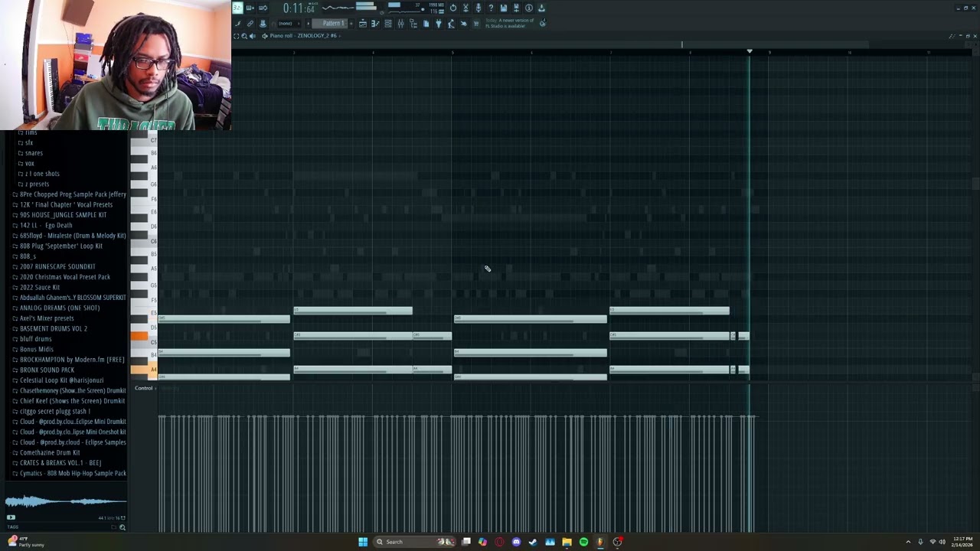Click the piano roll zoom magnifier icon
Screen dimensions: 980x551
pos(244,36)
